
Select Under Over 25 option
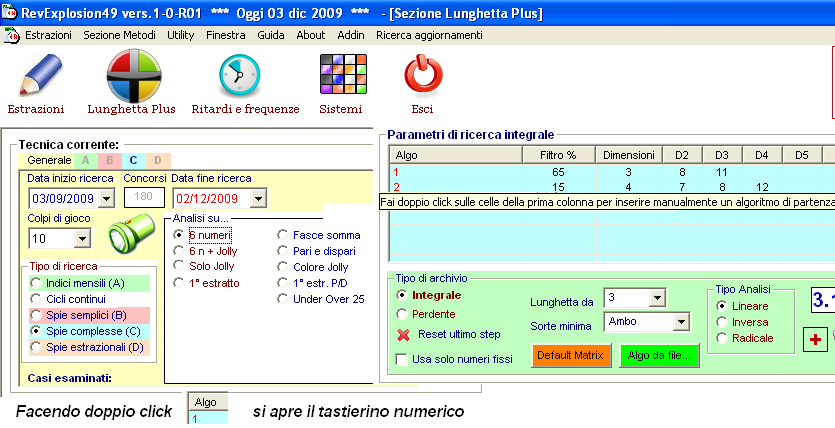(x=282, y=299)
